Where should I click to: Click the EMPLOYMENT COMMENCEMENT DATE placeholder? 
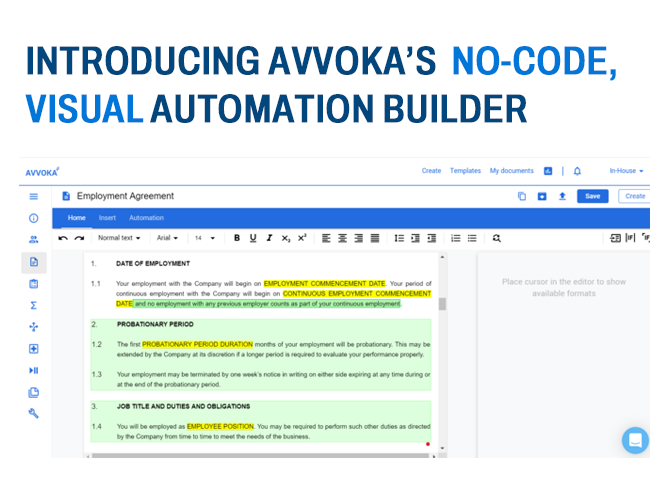tap(324, 283)
